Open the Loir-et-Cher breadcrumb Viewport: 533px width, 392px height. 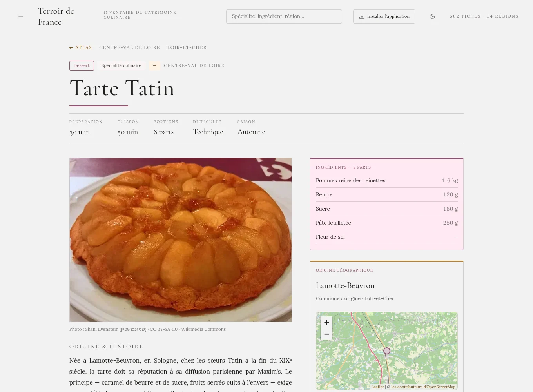point(187,47)
